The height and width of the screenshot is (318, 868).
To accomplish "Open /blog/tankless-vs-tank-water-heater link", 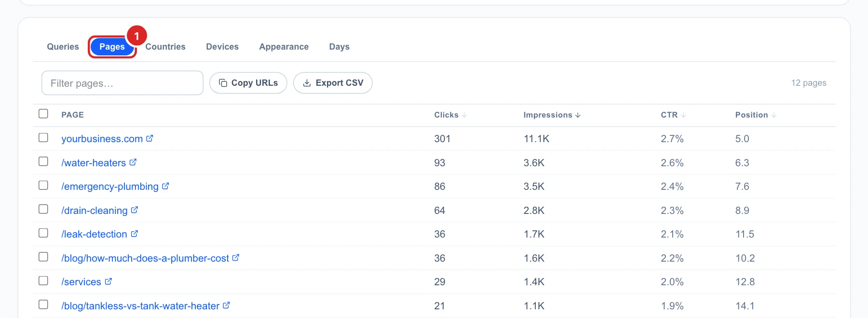I will click(x=140, y=306).
